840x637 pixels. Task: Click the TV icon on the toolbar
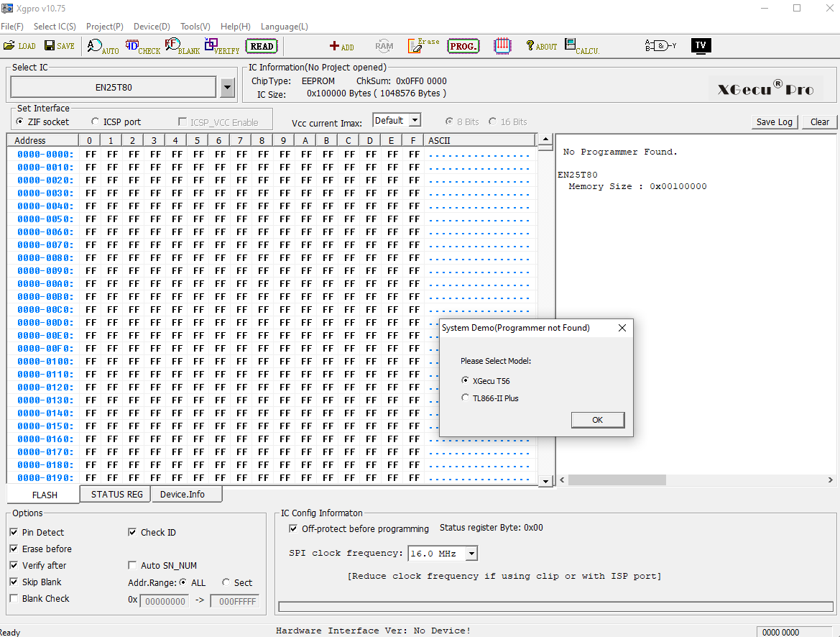[x=701, y=45]
